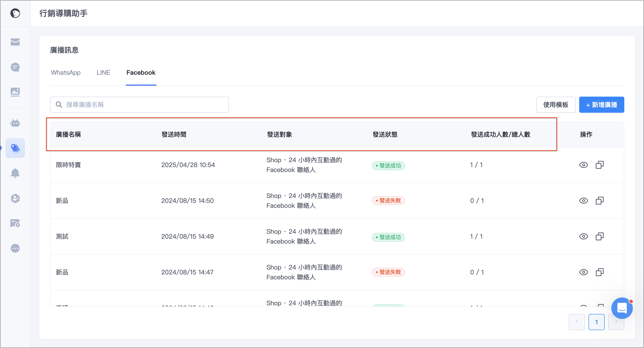Go to the previous page
The image size is (644, 348).
pos(577,322)
